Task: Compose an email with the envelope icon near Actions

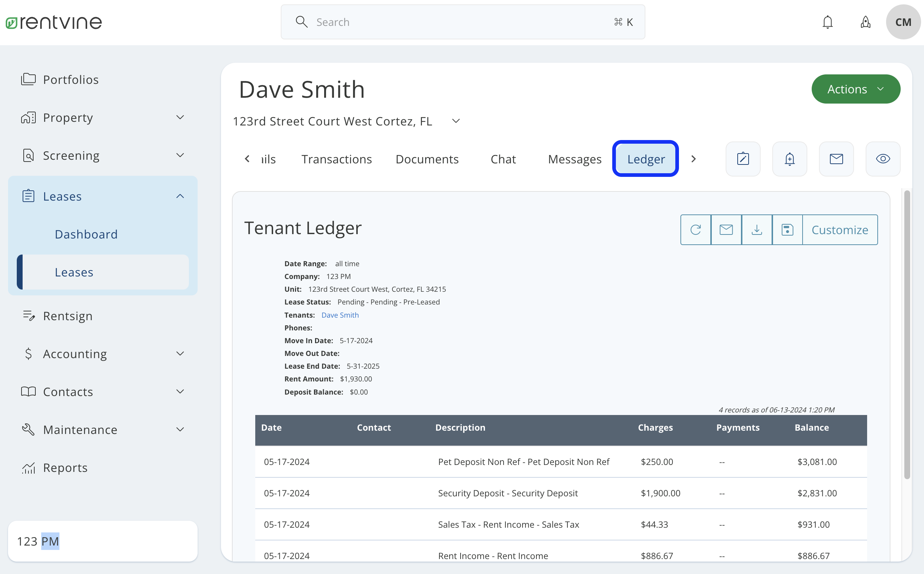Action: pos(836,159)
